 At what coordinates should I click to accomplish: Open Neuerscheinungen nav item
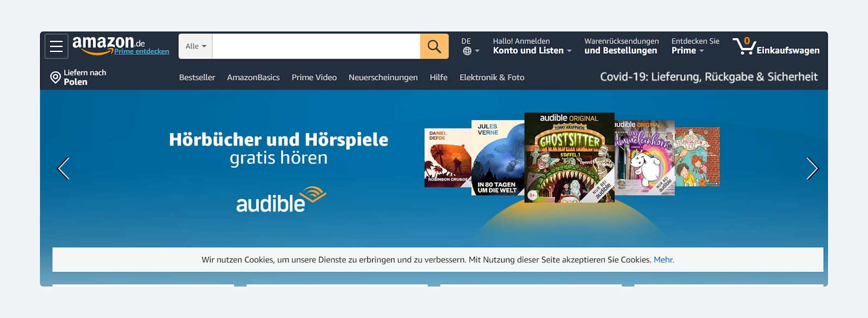383,78
